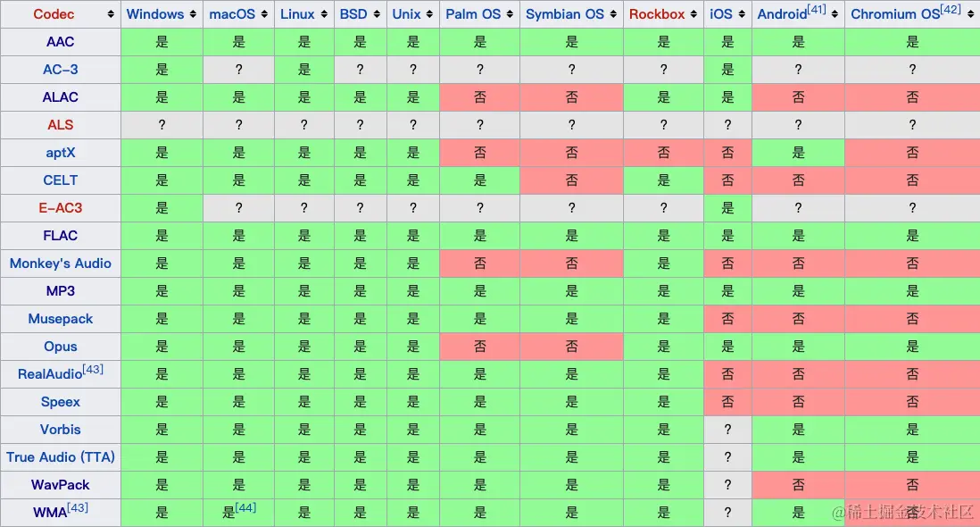
Task: Open the Symbian OS header link
Action: click(x=565, y=14)
